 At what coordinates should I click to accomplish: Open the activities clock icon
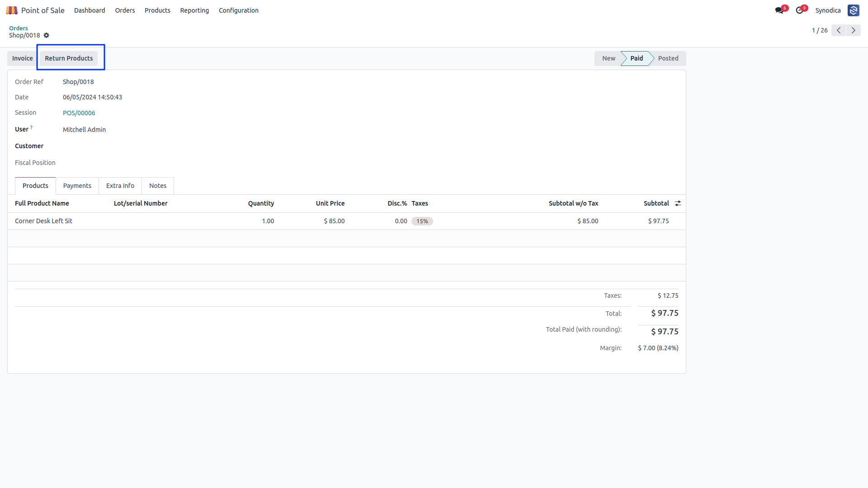[800, 10]
